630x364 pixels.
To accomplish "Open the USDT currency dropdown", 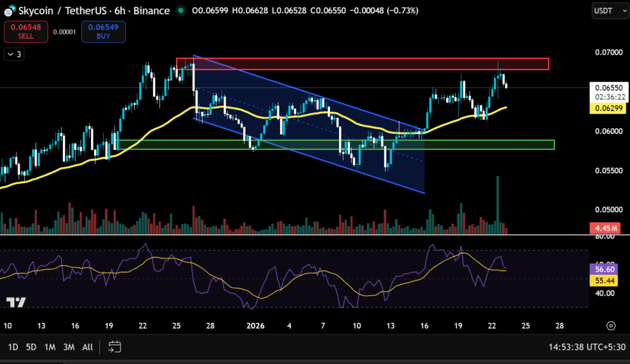I will click(607, 10).
